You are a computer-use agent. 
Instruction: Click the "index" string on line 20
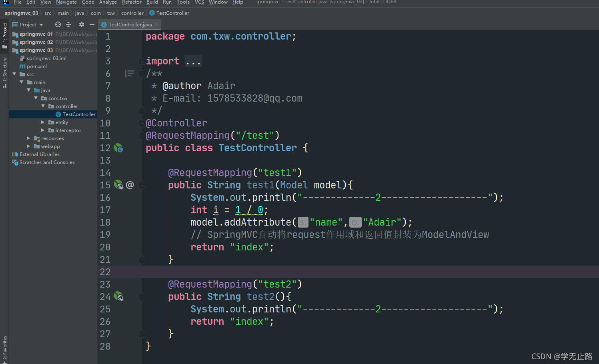249,247
